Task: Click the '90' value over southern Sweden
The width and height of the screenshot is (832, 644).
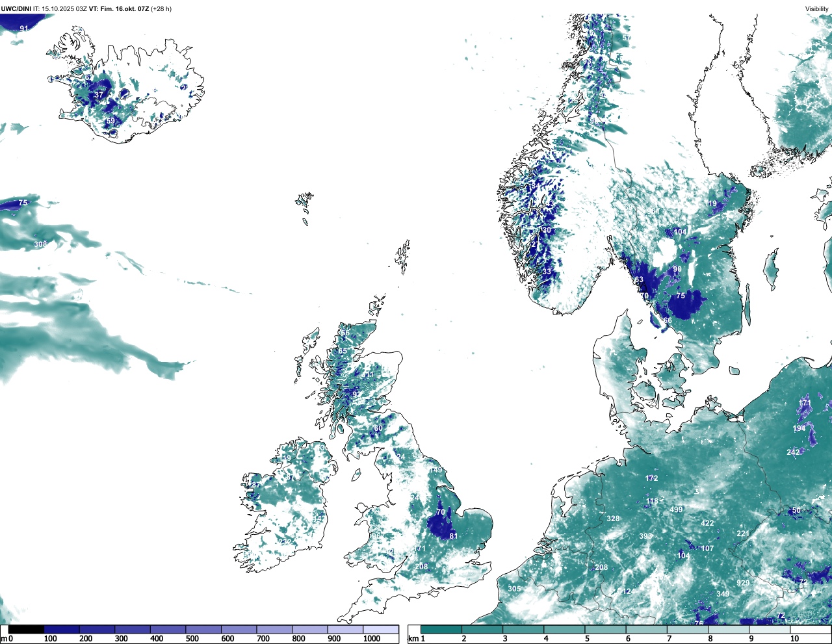Action: tap(677, 269)
